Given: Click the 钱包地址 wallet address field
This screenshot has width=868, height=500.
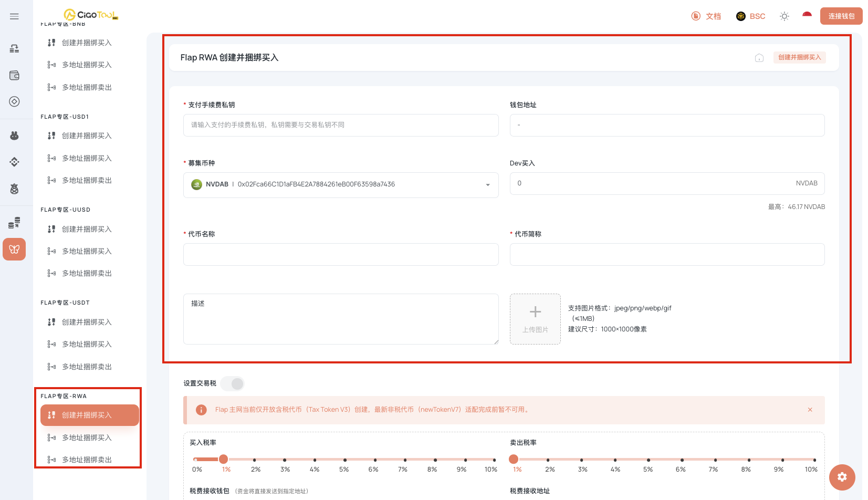Looking at the screenshot, I should tap(667, 125).
